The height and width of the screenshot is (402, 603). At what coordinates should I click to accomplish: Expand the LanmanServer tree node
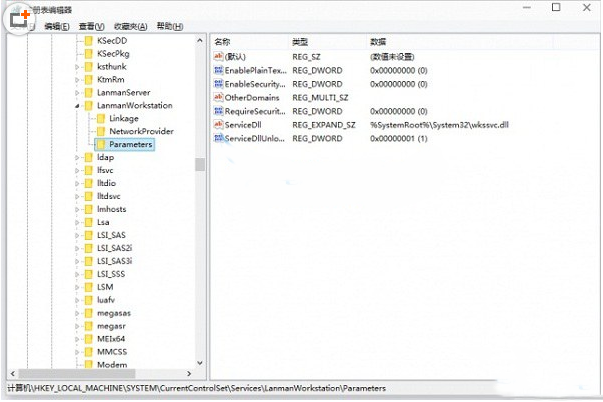77,93
